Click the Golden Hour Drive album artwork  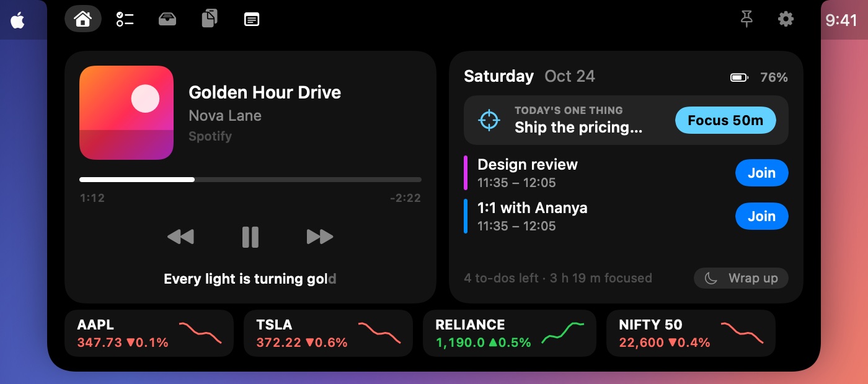[126, 113]
